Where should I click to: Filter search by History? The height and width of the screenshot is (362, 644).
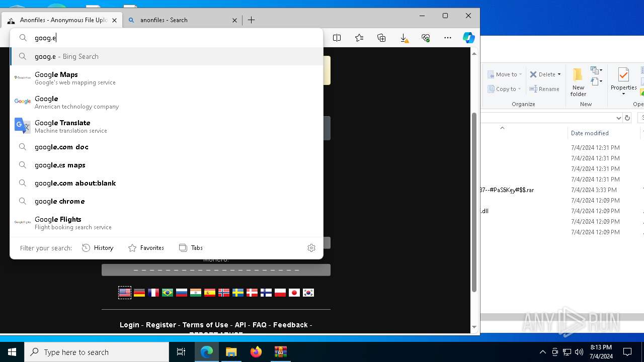[98, 248]
